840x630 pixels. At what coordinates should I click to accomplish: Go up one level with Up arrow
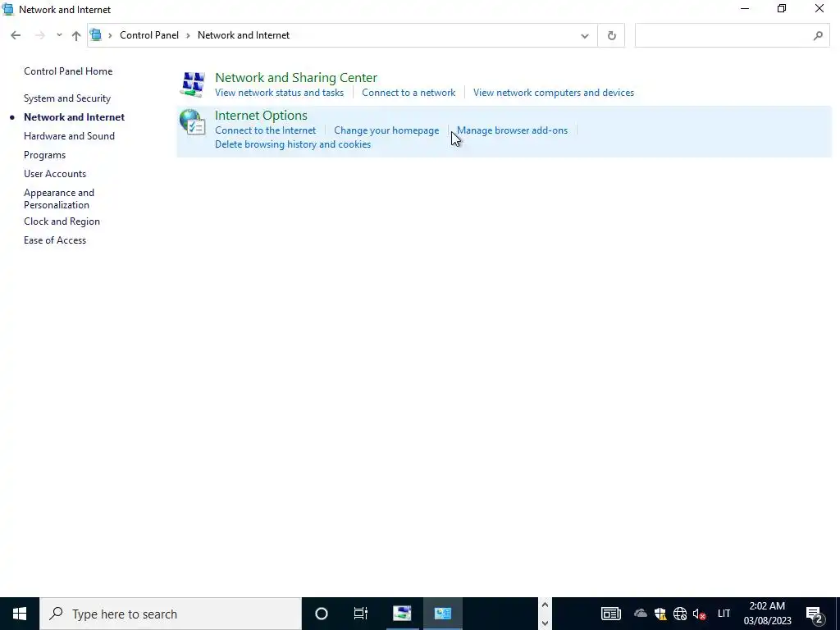pyautogui.click(x=76, y=35)
